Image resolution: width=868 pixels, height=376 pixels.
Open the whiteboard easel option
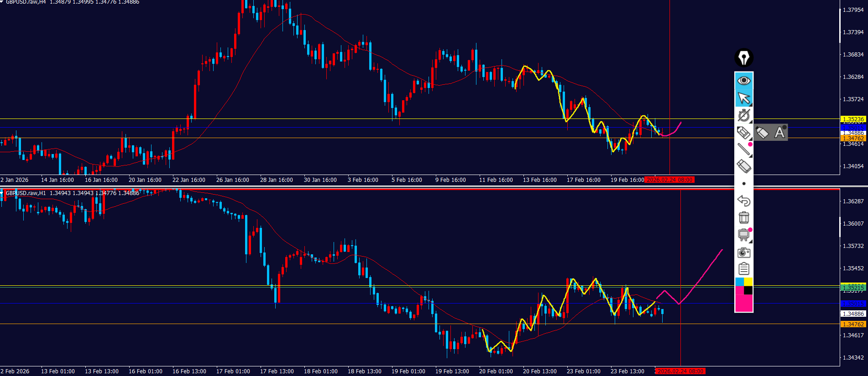[743, 235]
